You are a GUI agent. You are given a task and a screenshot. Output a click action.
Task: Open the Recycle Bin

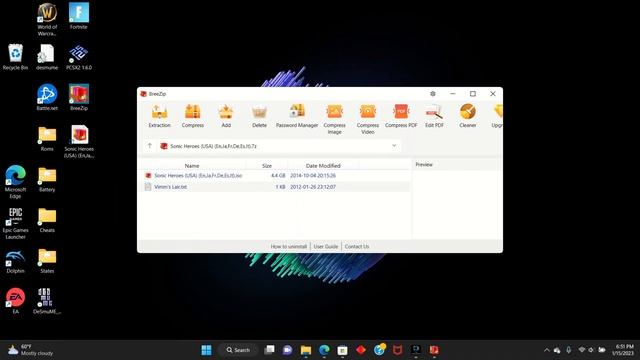15,57
